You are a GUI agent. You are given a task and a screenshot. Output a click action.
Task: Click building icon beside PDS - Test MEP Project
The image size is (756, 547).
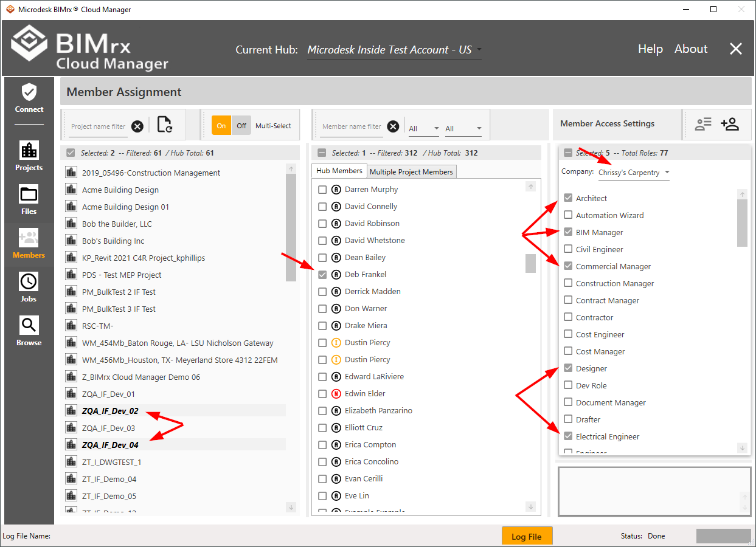click(71, 275)
